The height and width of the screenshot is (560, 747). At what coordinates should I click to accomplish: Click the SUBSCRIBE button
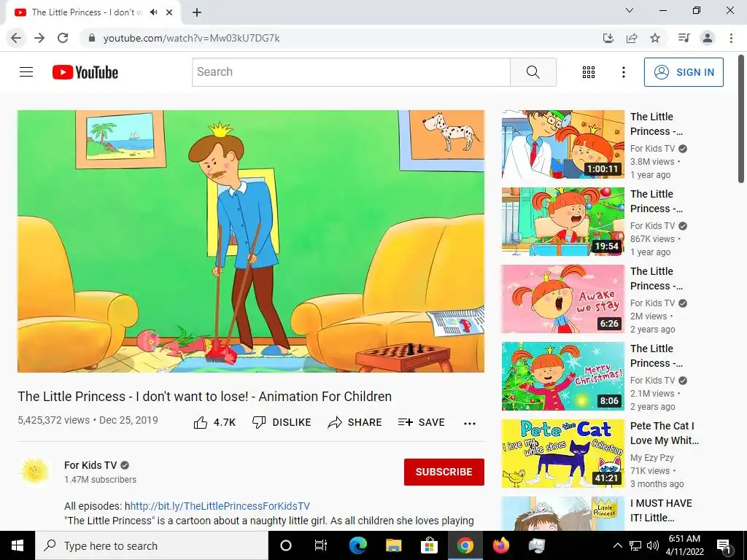[x=444, y=472]
